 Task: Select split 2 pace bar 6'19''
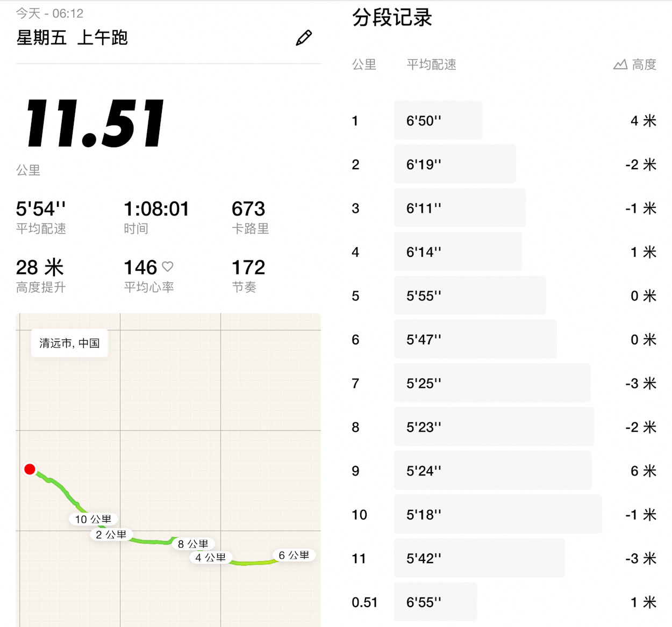pos(455,164)
